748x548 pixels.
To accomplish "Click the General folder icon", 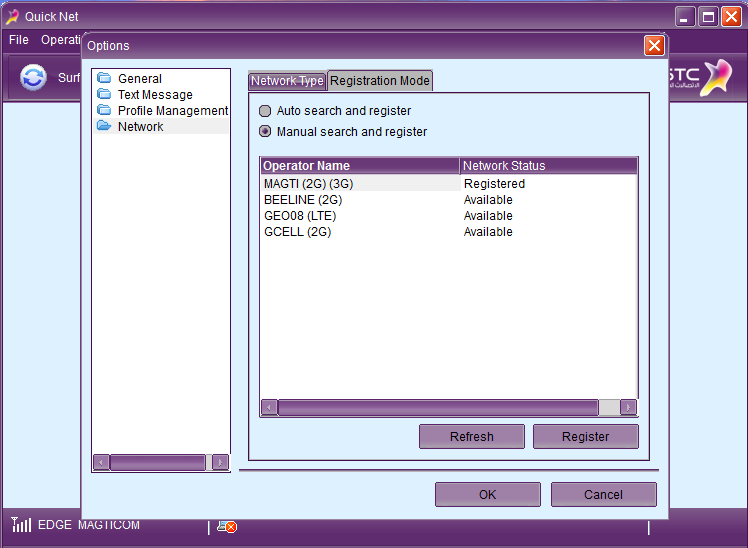I will [x=104, y=78].
